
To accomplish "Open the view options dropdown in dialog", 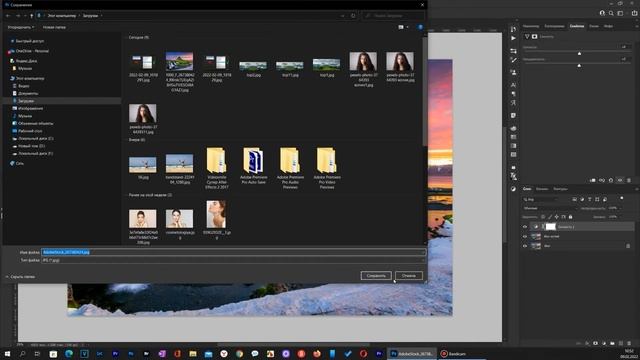I will pyautogui.click(x=407, y=27).
